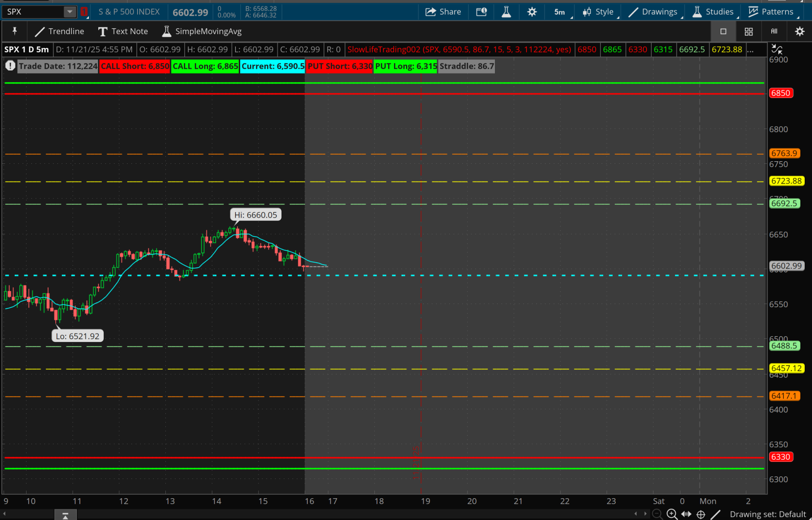Switch to grid chart layout view
The width and height of the screenshot is (812, 520).
point(748,31)
